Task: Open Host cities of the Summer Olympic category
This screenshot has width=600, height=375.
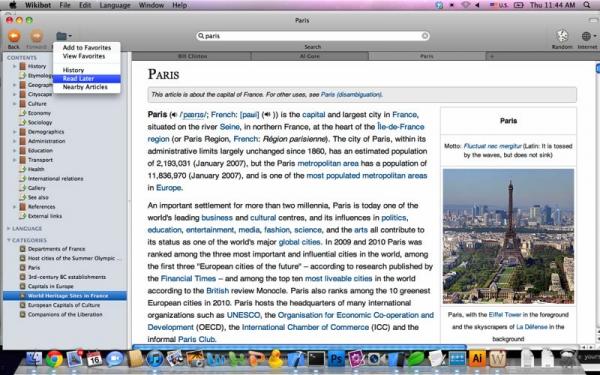Action: 73,258
